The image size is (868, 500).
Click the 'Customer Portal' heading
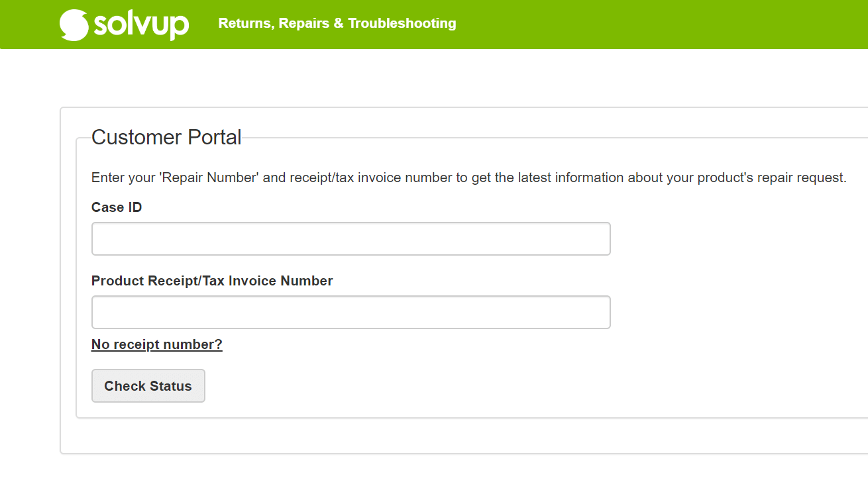pos(166,137)
